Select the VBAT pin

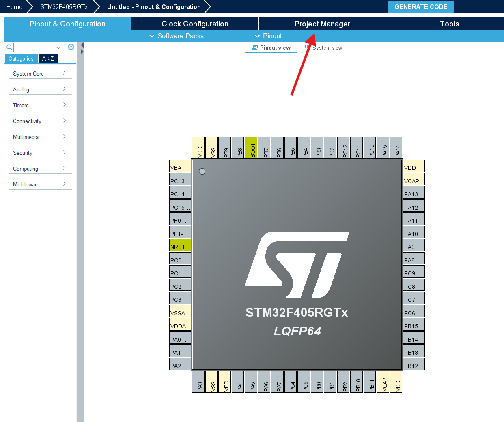(x=180, y=166)
